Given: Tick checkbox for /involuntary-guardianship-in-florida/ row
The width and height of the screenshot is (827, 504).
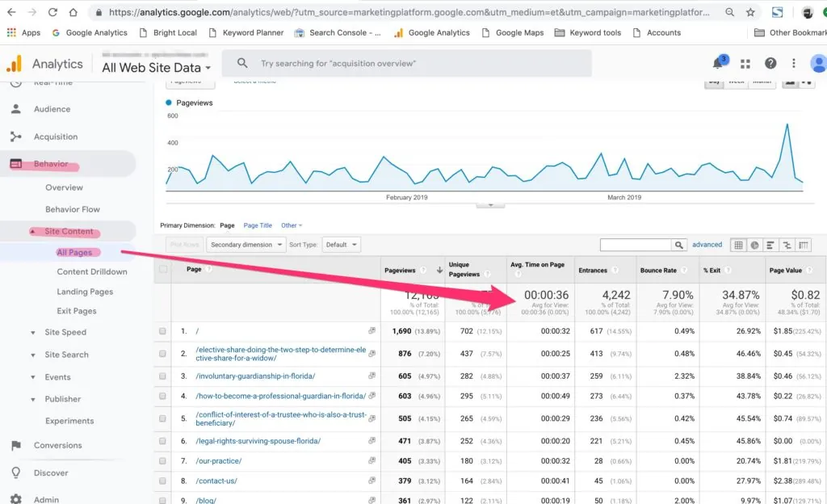Looking at the screenshot, I should (x=163, y=376).
